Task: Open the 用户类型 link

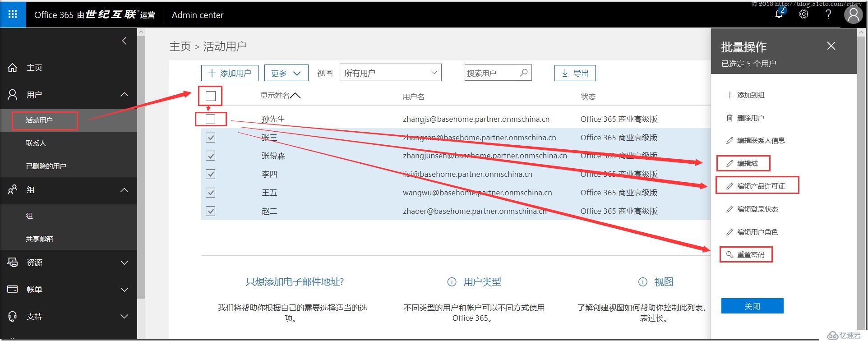Action: click(x=482, y=282)
